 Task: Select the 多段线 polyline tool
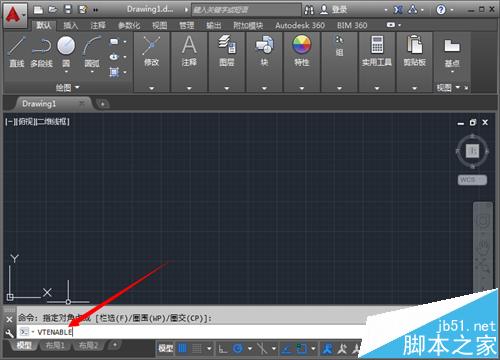click(42, 52)
